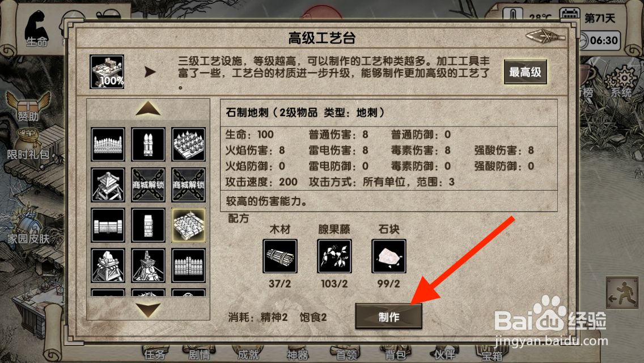
Task: Click the 制作 craft button
Action: (388, 316)
